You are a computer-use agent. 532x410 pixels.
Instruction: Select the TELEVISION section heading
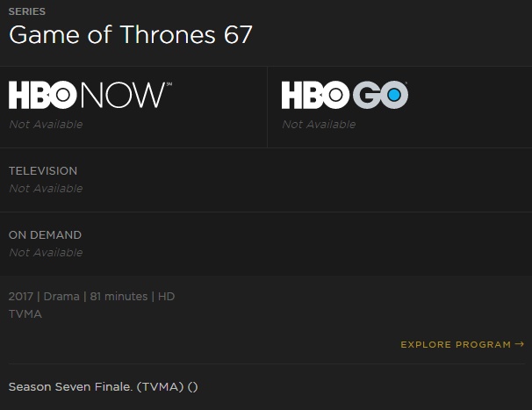point(43,170)
